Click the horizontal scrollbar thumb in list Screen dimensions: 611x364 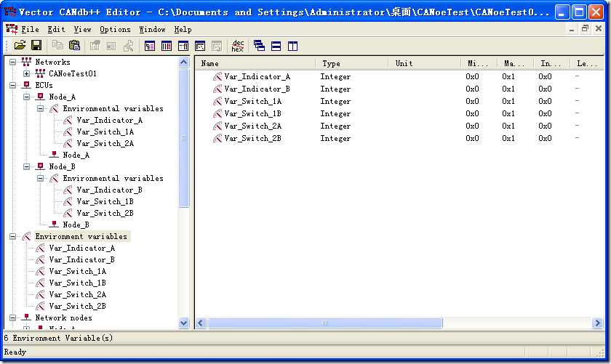coord(325,323)
